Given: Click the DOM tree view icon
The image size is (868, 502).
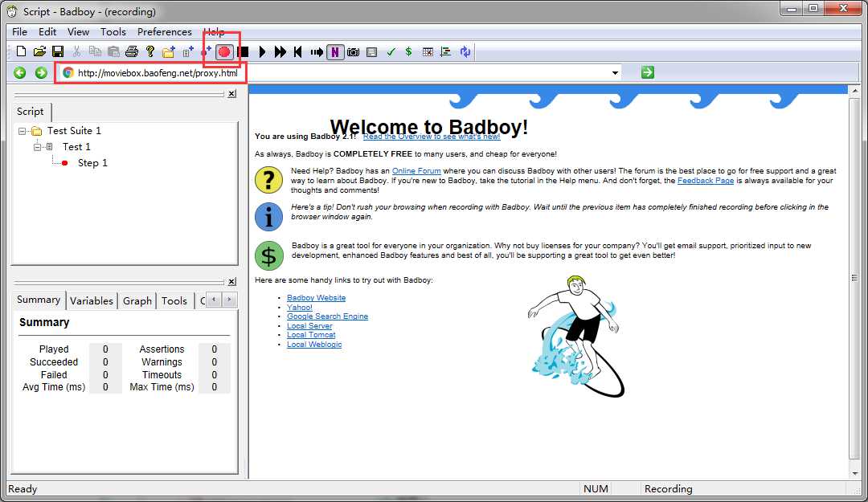Looking at the screenshot, I should pyautogui.click(x=445, y=52).
